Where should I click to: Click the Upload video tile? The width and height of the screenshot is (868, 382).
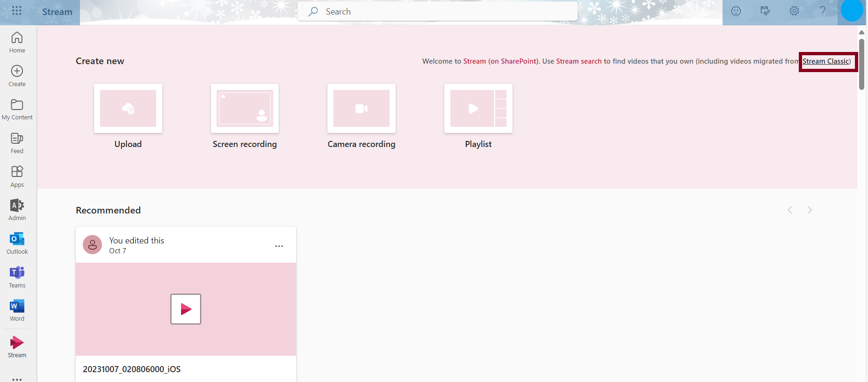[x=128, y=109]
